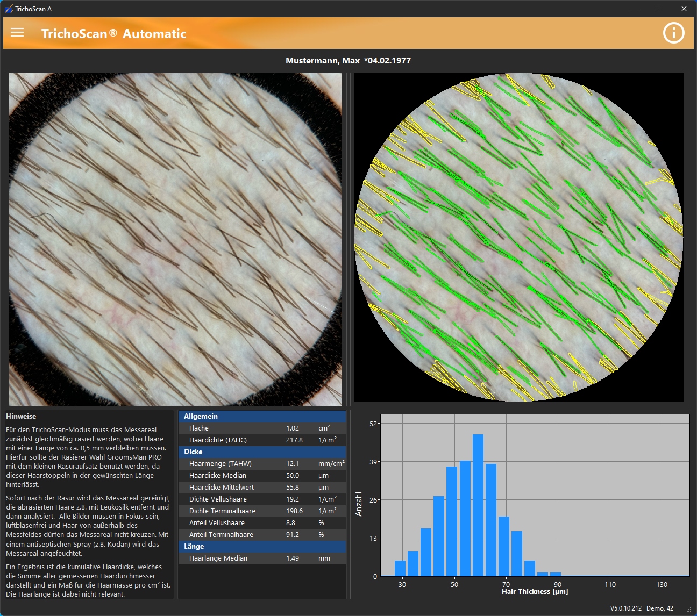Minimize the TrichoScan window
This screenshot has width=697, height=616.
(x=635, y=9)
